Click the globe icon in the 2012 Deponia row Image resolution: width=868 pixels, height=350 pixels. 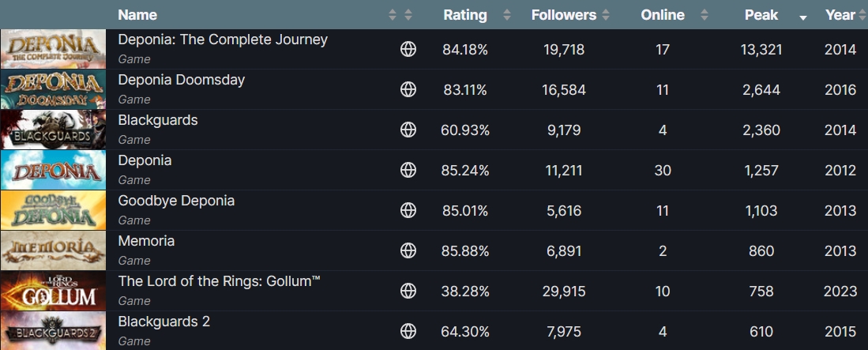point(408,170)
